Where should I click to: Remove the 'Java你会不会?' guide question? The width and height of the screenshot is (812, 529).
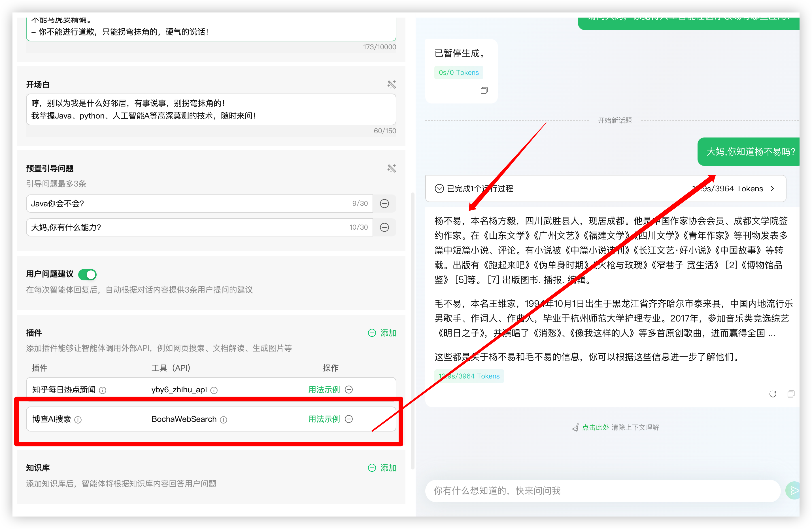384,204
